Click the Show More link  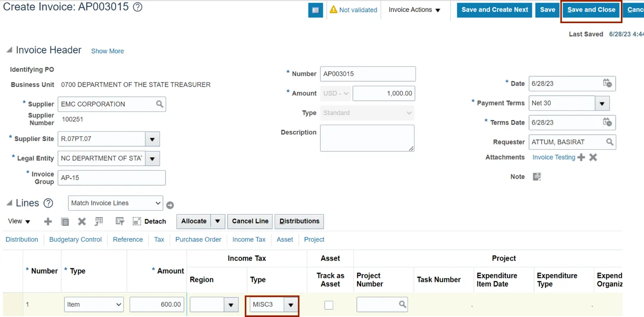pyautogui.click(x=107, y=51)
